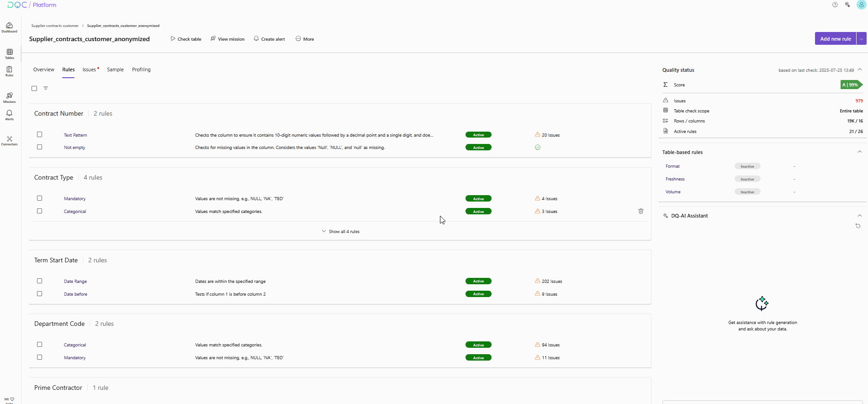Open Supplier contracts customer breadcrumb
Image resolution: width=868 pixels, height=404 pixels.
pyautogui.click(x=55, y=26)
